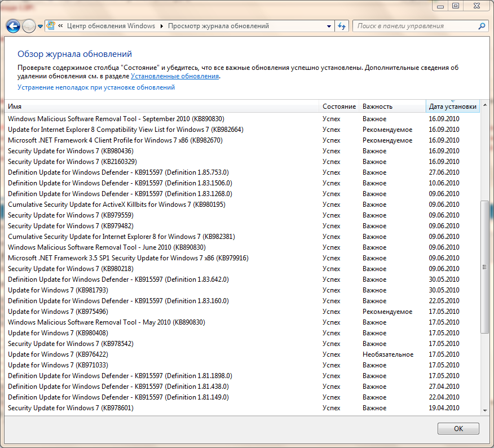Maximize the update history window
The height and width of the screenshot is (448, 494).
pos(456,6)
